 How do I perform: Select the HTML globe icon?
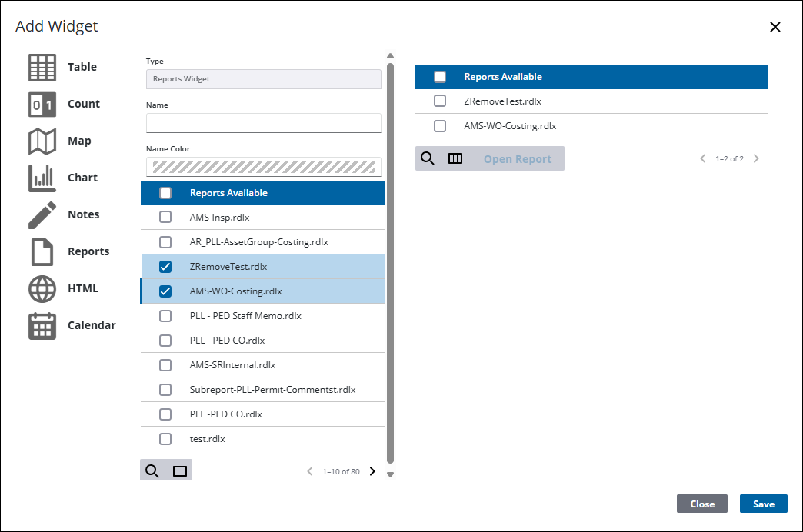(42, 289)
